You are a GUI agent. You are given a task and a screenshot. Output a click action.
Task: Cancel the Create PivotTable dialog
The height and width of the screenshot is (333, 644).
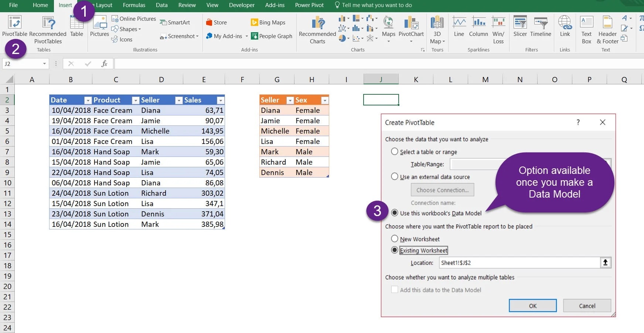(587, 306)
